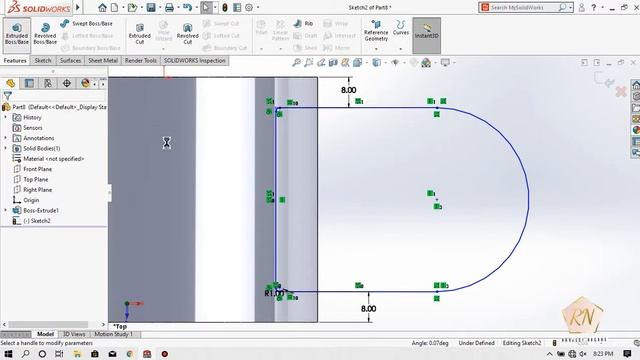Open the Curves dropdown arrow

tap(400, 49)
